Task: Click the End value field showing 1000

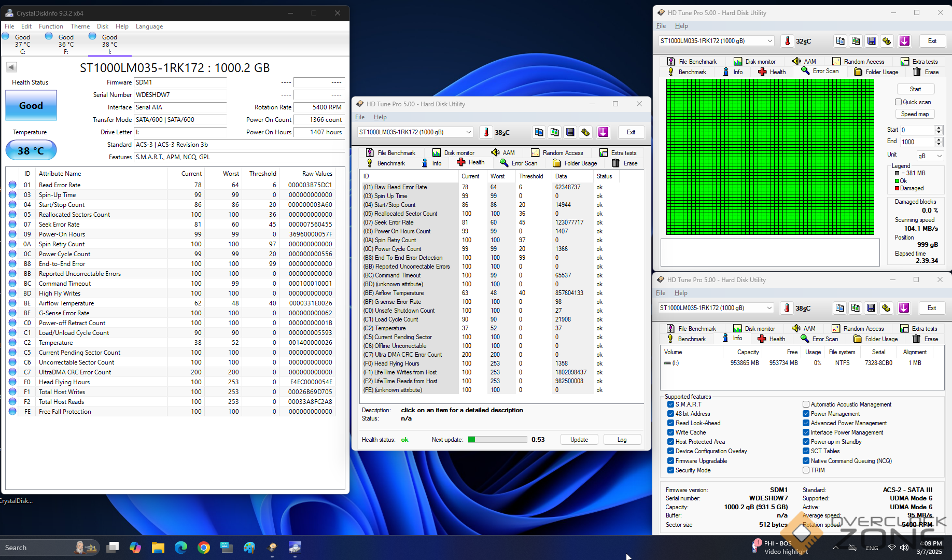Action: 917,142
